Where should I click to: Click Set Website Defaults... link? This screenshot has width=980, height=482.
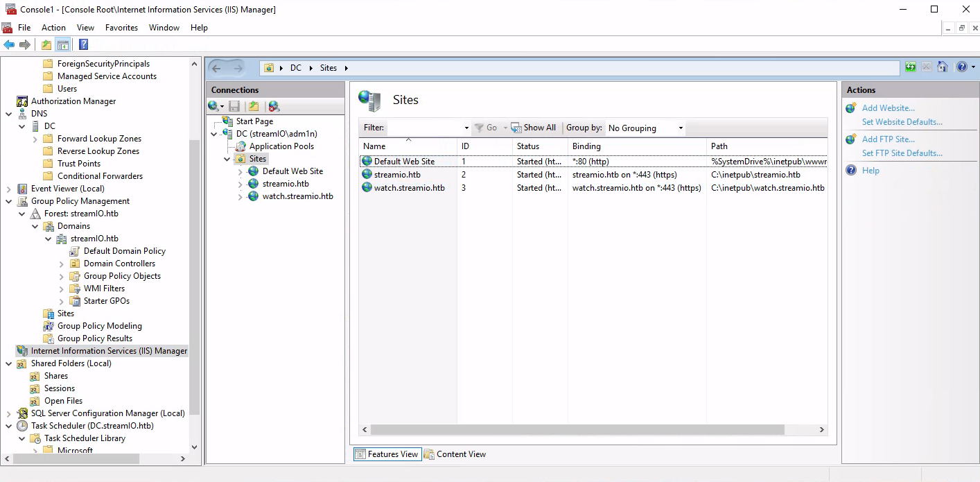coord(902,122)
